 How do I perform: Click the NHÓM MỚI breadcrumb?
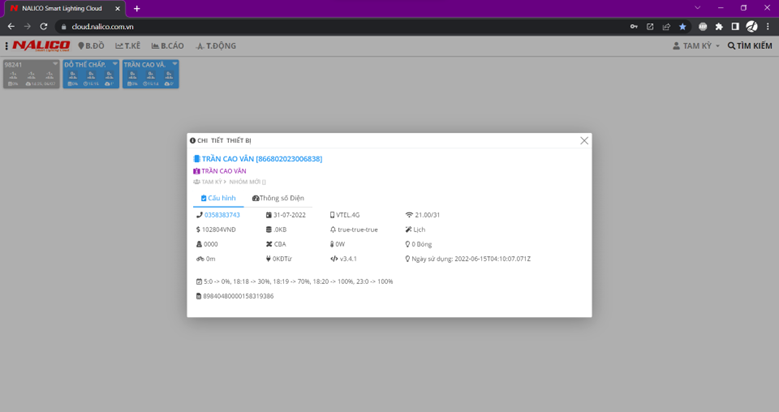pyautogui.click(x=247, y=182)
